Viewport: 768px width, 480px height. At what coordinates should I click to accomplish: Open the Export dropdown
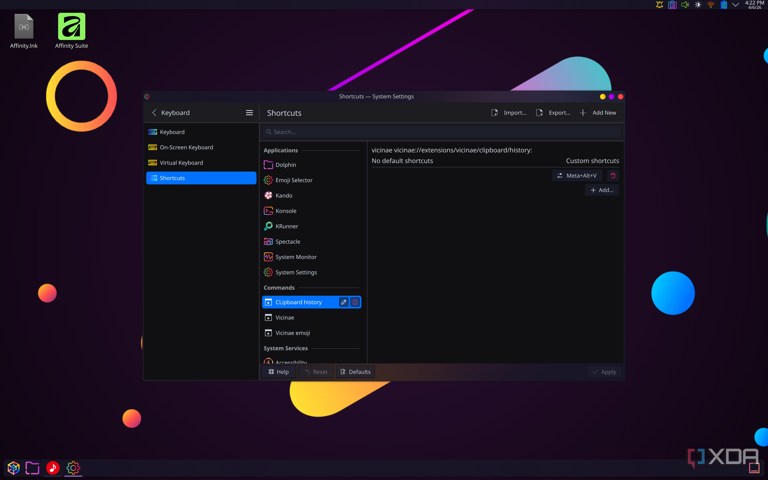pyautogui.click(x=553, y=113)
